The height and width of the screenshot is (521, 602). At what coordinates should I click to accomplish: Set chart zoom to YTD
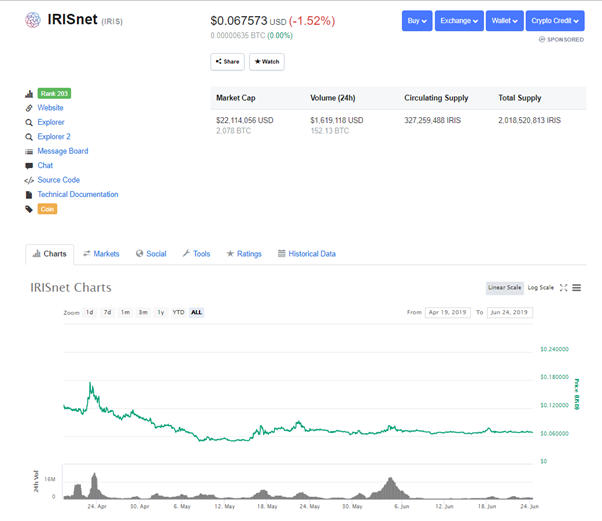[x=178, y=313]
